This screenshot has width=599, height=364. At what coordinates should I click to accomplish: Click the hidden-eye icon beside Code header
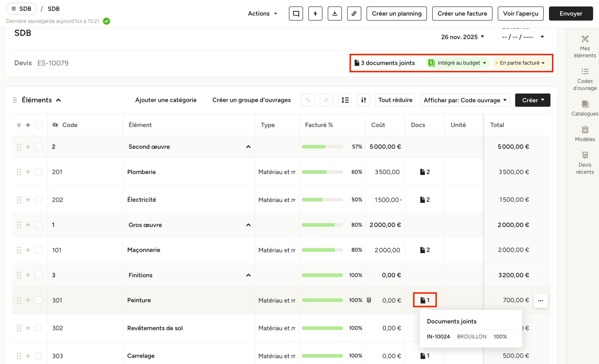coord(55,125)
